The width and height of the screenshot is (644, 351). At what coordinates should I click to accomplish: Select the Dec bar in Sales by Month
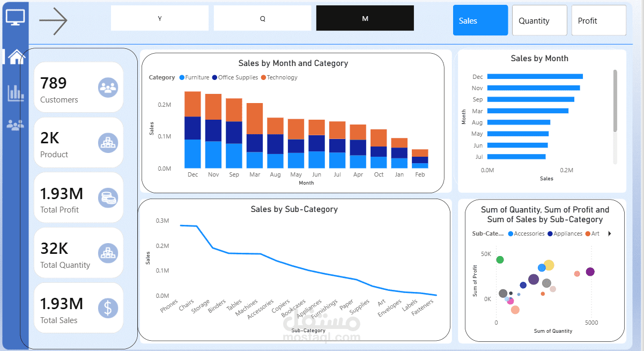pos(535,77)
